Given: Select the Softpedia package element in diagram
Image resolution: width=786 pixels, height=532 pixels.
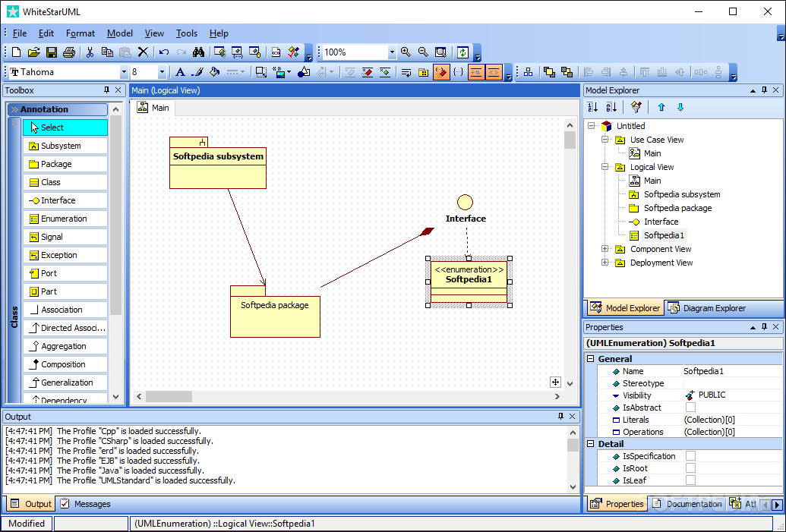Looking at the screenshot, I should 275,311.
